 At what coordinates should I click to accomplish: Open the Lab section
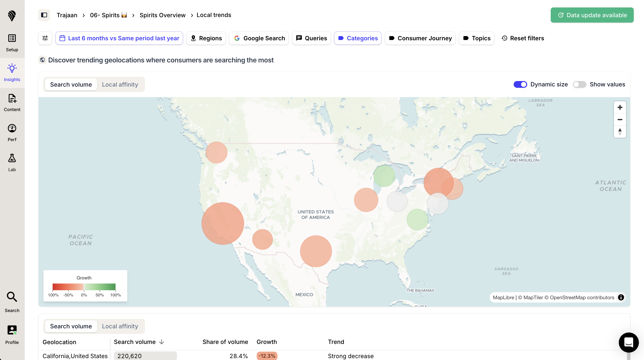coord(12,162)
